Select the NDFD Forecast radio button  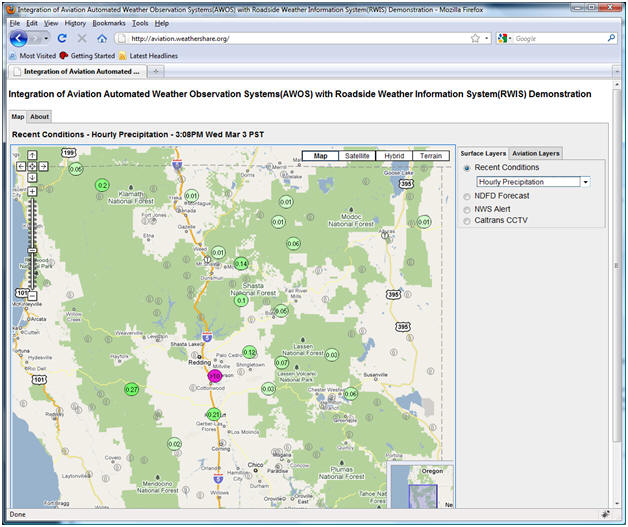tap(467, 197)
